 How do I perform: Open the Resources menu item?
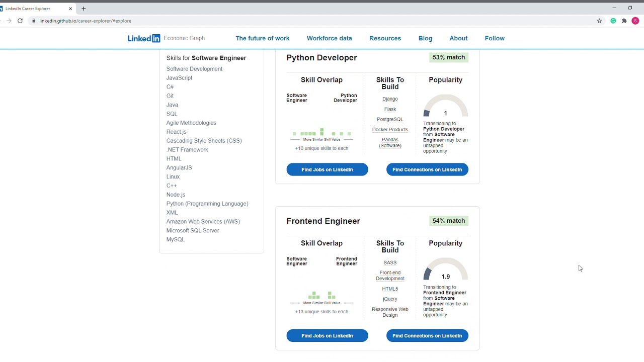pos(385,38)
